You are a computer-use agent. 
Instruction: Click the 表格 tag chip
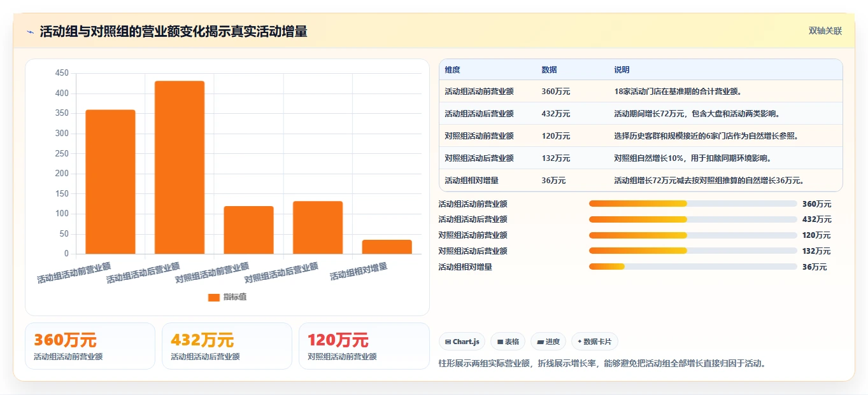coord(508,342)
